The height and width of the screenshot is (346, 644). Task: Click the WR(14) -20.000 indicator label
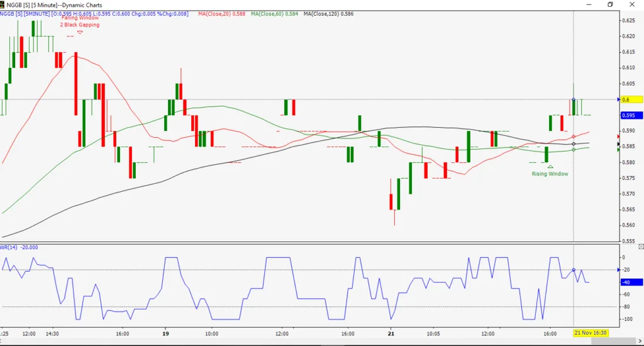click(x=19, y=247)
